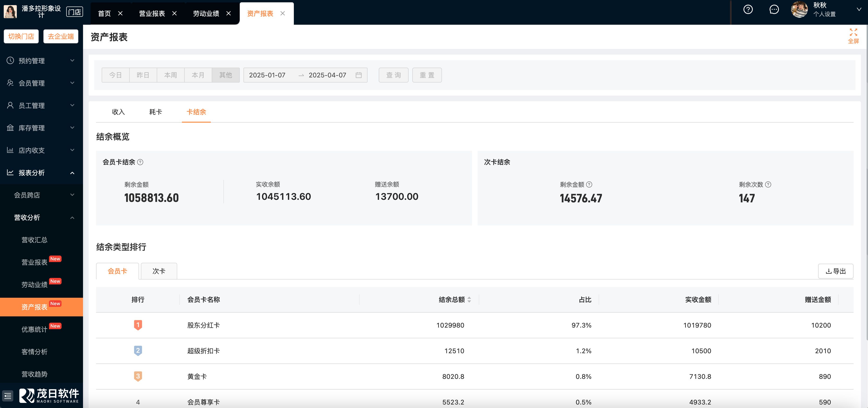Switch to the 耗卡 tab
This screenshot has height=408, width=868.
(155, 112)
